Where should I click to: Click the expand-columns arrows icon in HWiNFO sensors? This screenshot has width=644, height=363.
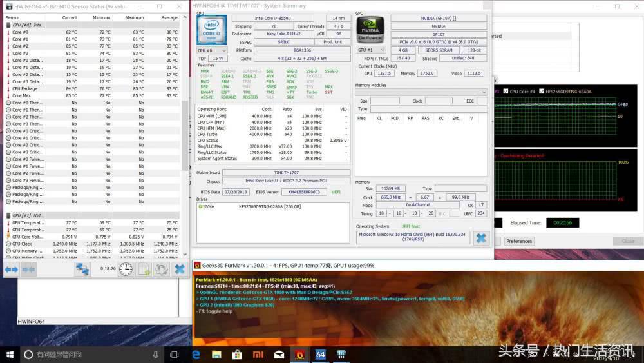pyautogui.click(x=12, y=269)
